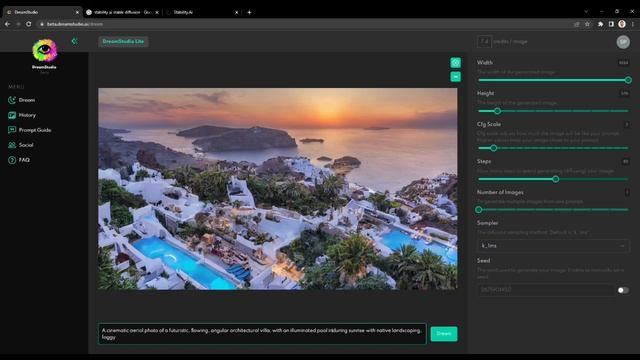Collapse the sidebar with the green arrow icon
The width and height of the screenshot is (640, 360).
pos(74,41)
